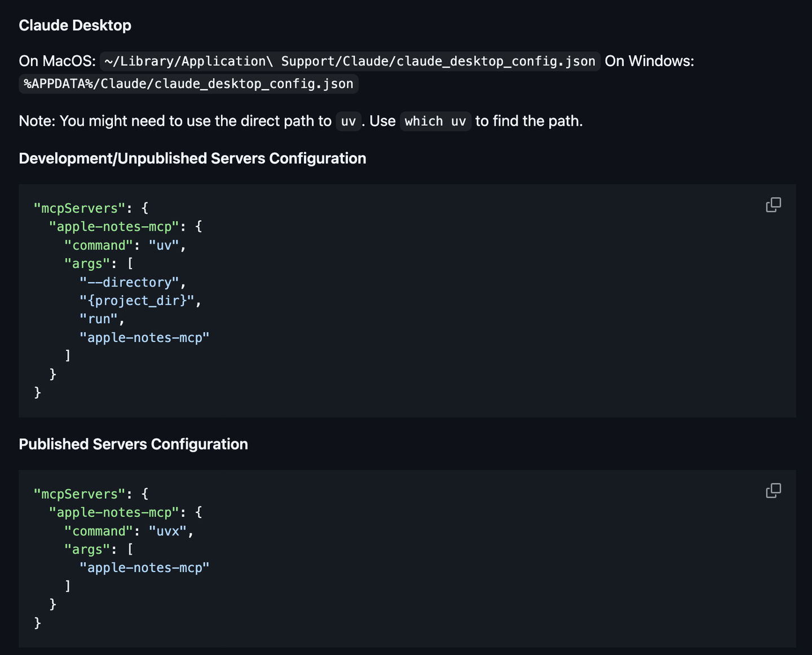Click the Windows %APPDATA% config path
812x655 pixels.
188,84
